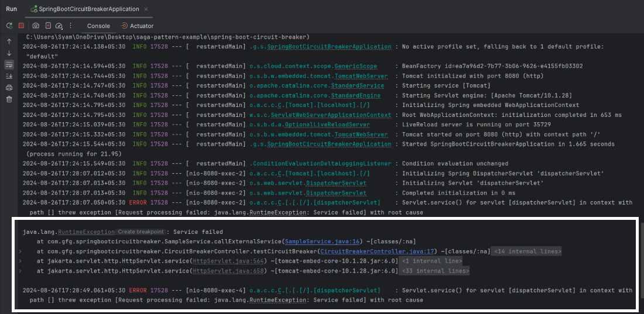The height and width of the screenshot is (314, 644).
Task: Open StandardEngine class link in log
Action: [x=355, y=95]
